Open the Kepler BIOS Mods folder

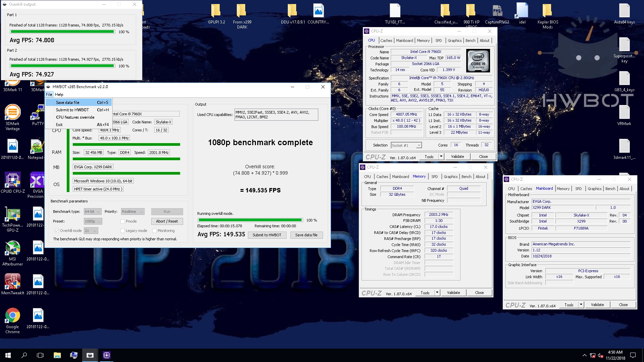547,16
